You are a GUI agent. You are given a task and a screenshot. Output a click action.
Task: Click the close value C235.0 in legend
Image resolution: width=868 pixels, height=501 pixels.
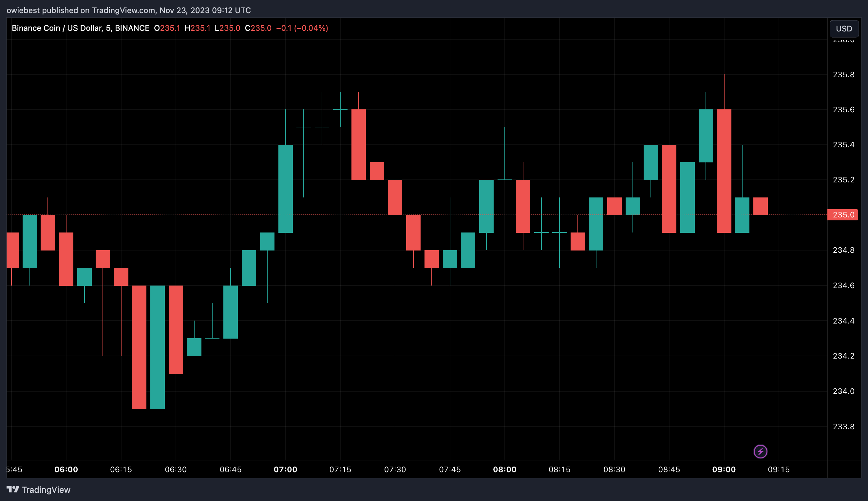(258, 28)
